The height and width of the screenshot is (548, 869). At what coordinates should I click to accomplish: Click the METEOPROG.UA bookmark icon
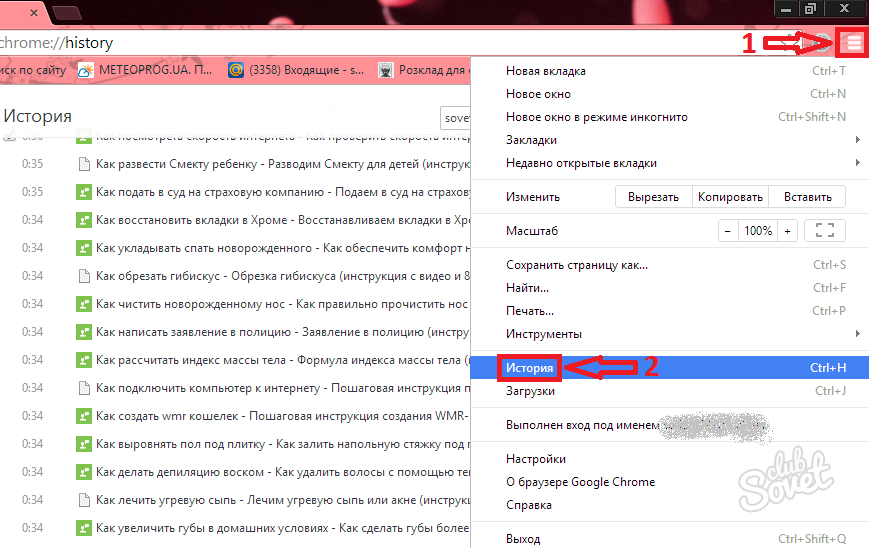pyautogui.click(x=85, y=70)
